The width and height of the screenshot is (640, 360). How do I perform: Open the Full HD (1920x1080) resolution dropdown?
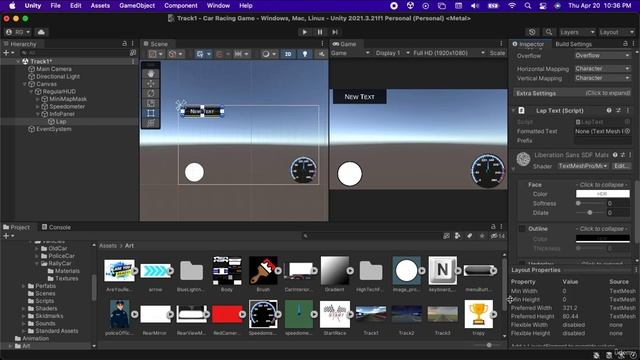coord(449,53)
